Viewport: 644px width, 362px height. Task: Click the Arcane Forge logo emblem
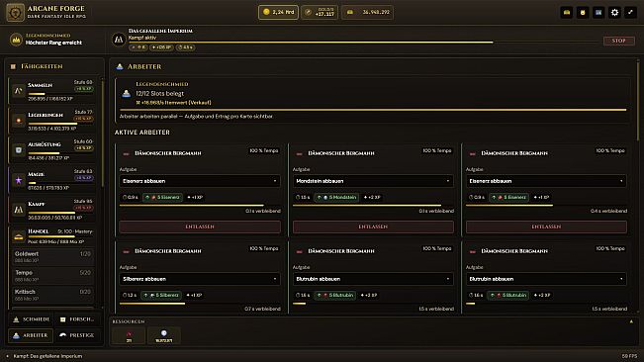pyautogui.click(x=15, y=12)
